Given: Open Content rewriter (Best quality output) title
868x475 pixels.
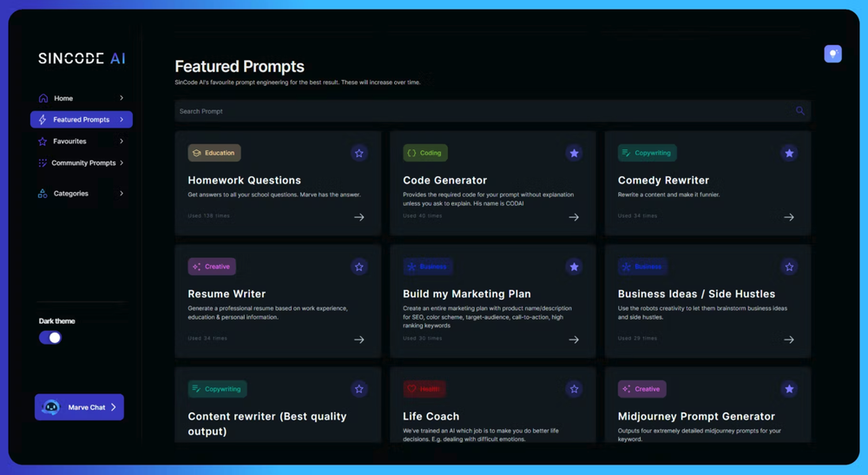Looking at the screenshot, I should pos(267,424).
